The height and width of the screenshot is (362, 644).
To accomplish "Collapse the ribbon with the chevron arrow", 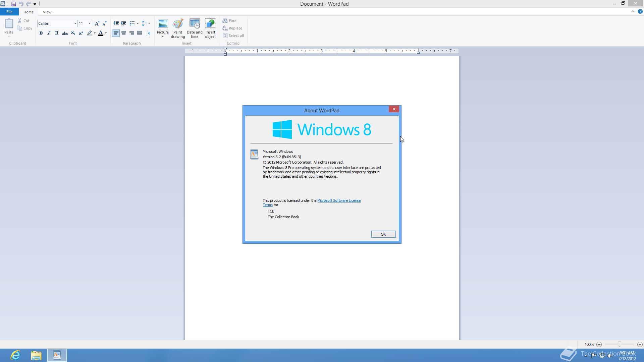I will click(x=633, y=11).
